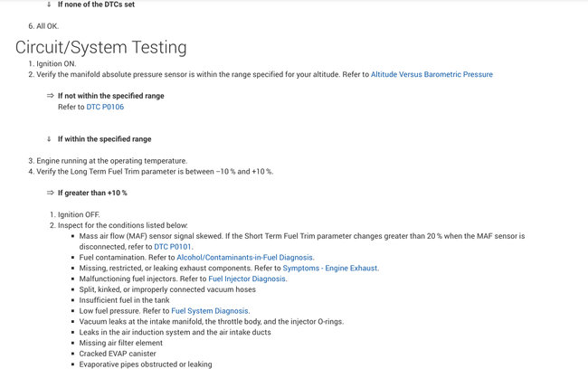Click arrow beside 'If not within the specified range'
The width and height of the screenshot is (588, 369).
point(51,95)
